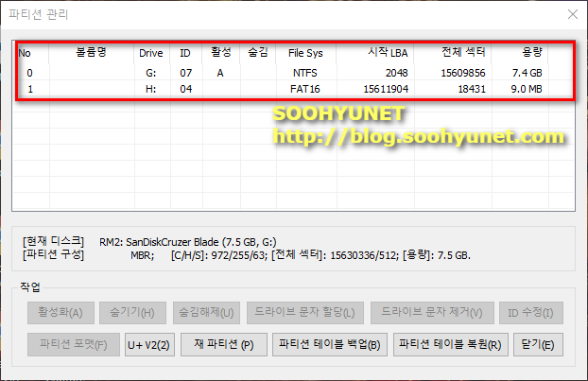The image size is (588, 381).
Task: Click the ID 수정(I) button
Action: (x=531, y=313)
